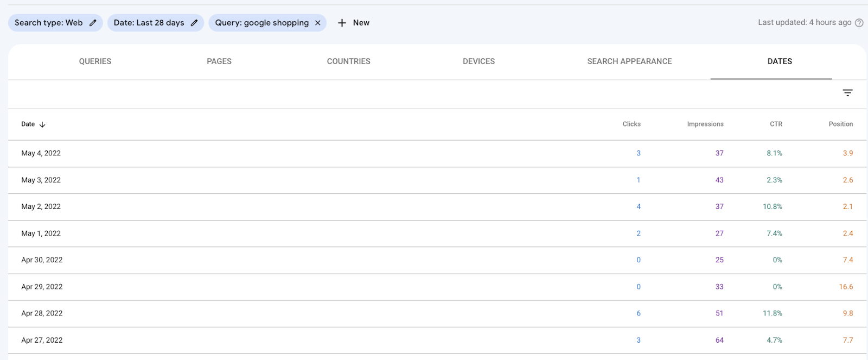The width and height of the screenshot is (868, 360).
Task: Select the May 3, 2022 row
Action: (x=437, y=180)
